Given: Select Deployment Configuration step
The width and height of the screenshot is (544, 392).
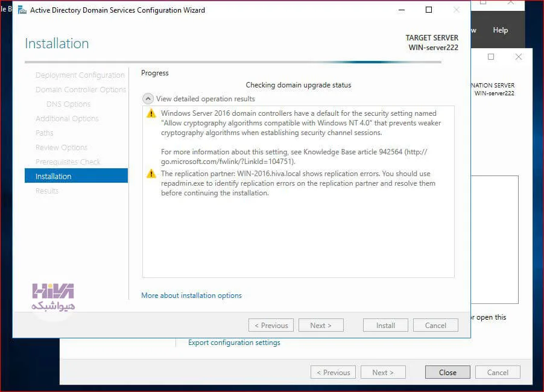Looking at the screenshot, I should [80, 75].
